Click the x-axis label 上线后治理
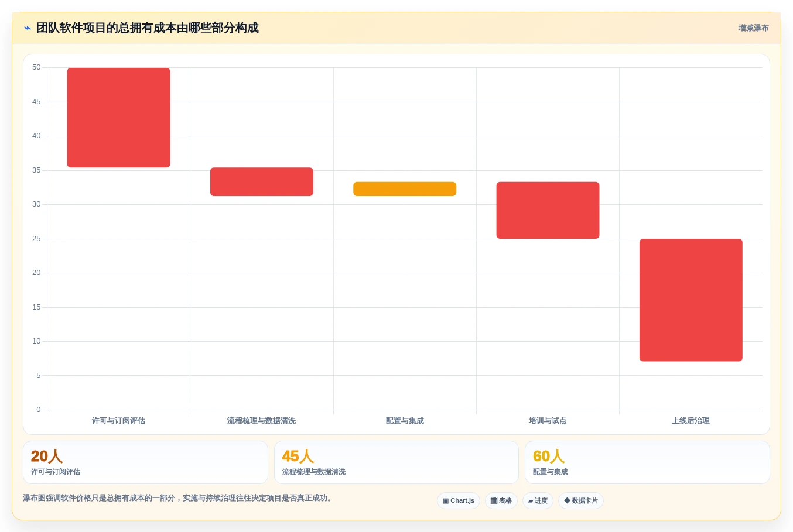793x532 pixels. 691,421
